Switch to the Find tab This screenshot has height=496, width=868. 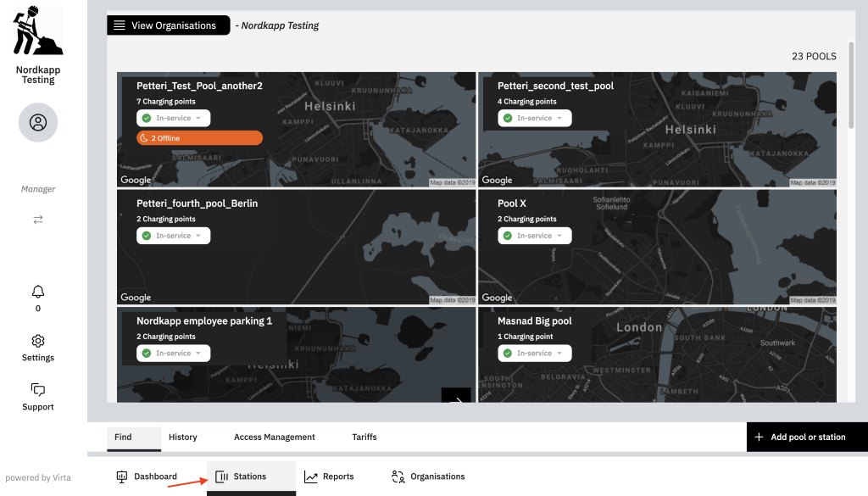point(134,437)
